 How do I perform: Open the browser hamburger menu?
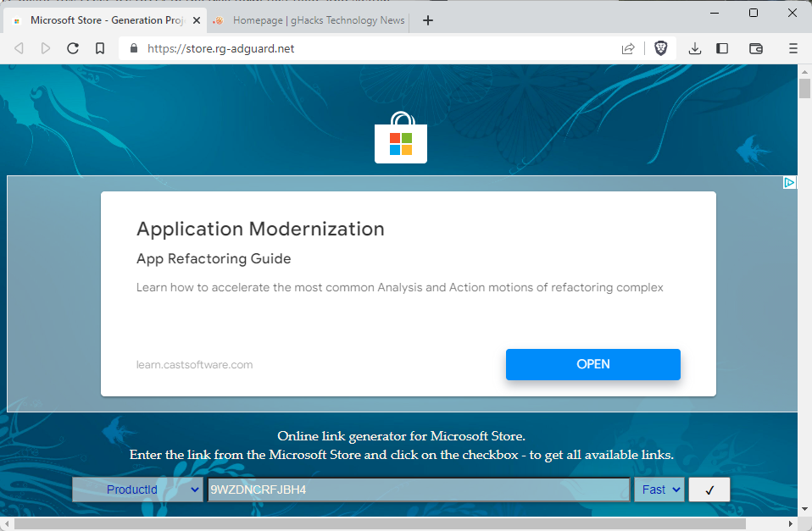(793, 48)
